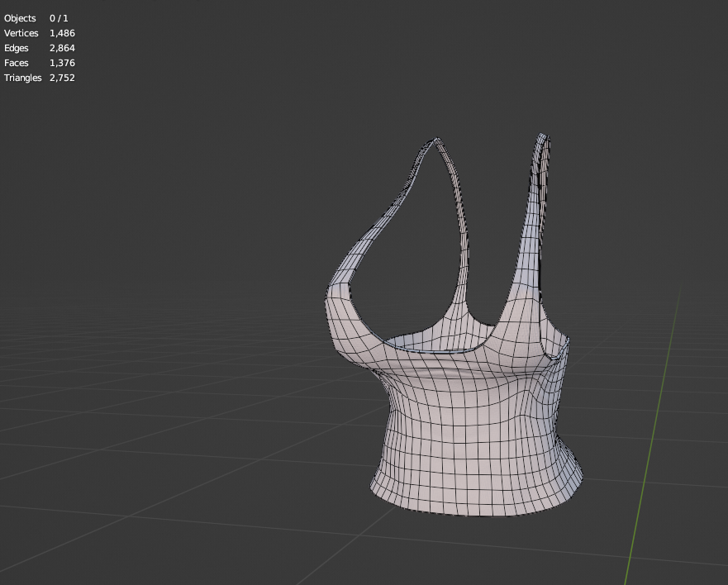The height and width of the screenshot is (585, 728).
Task: Click the "Faces" statistics label
Action: [17, 63]
